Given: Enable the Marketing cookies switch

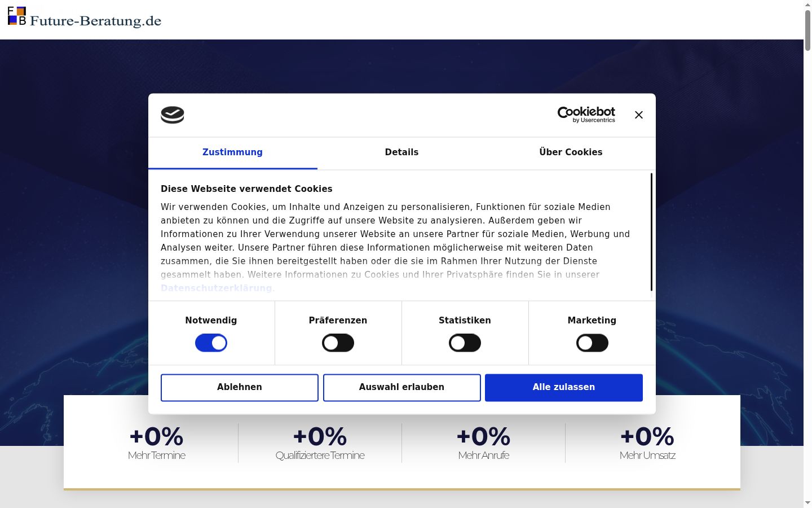Looking at the screenshot, I should point(592,343).
